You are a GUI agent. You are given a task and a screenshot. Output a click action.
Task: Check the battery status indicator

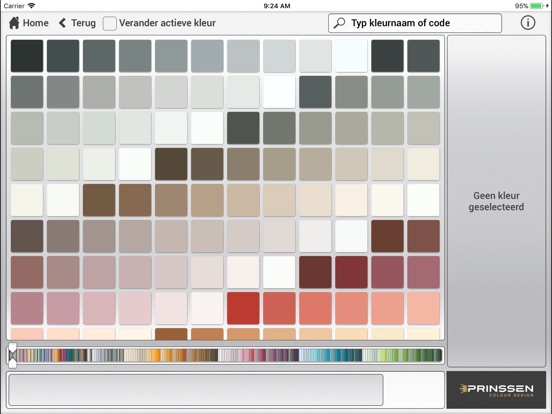537,6
